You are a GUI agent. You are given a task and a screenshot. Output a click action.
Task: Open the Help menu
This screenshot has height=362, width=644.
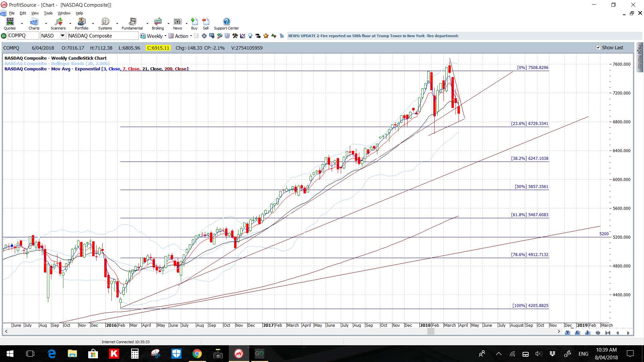tap(79, 13)
